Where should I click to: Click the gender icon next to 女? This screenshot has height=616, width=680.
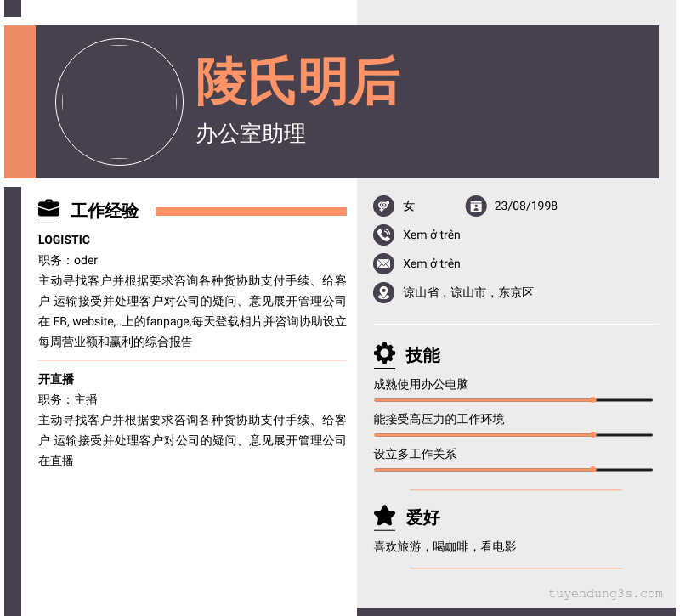[x=383, y=206]
